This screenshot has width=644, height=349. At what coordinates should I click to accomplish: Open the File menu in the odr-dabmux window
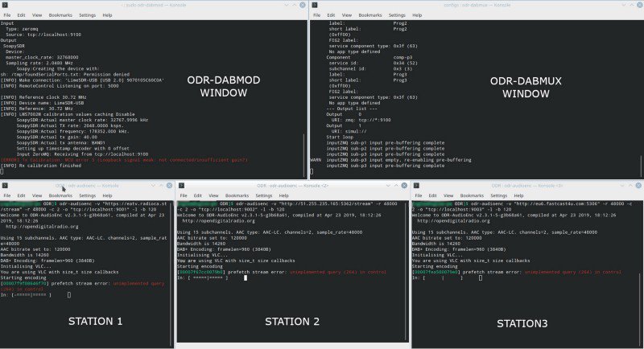(x=316, y=15)
